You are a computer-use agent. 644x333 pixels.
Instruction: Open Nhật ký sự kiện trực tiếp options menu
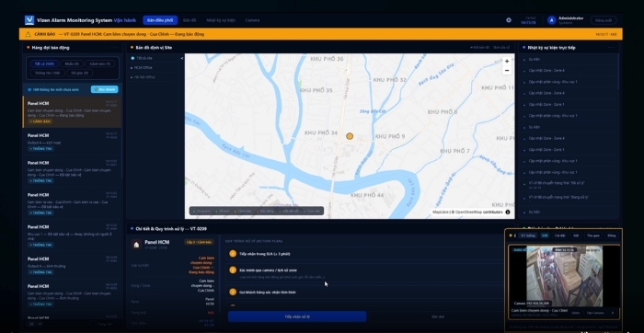point(612,48)
